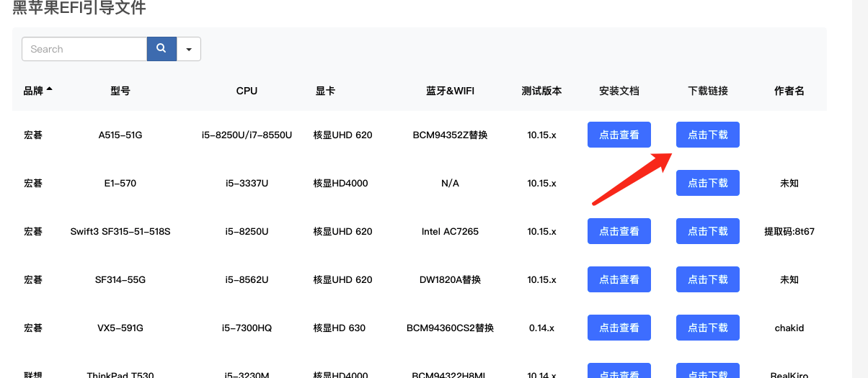868x378 pixels.
Task: Open 点击查看 for SF314-55G row
Action: pyautogui.click(x=619, y=279)
